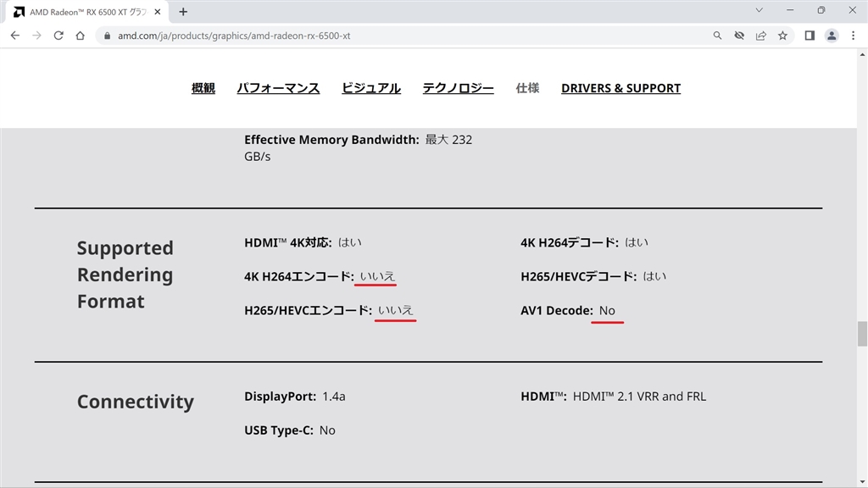Share this page via share icon
Screen dimensions: 868x488
(x=761, y=36)
